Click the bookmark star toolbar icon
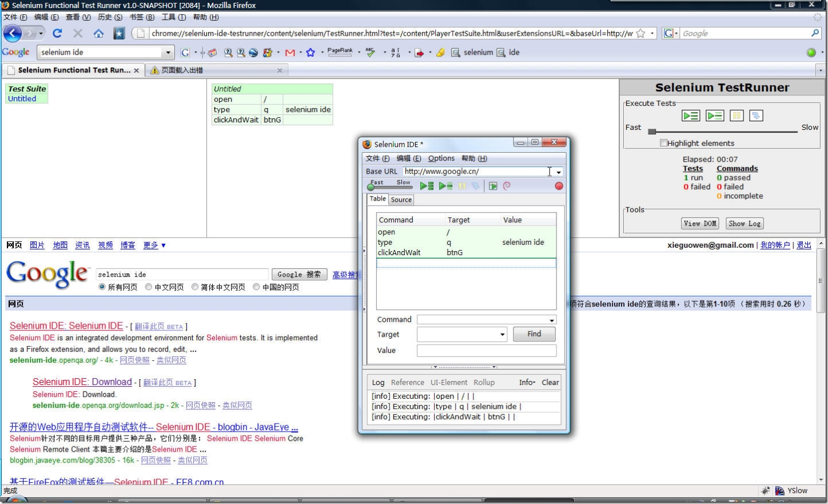Image resolution: width=828 pixels, height=504 pixels. coord(119,33)
